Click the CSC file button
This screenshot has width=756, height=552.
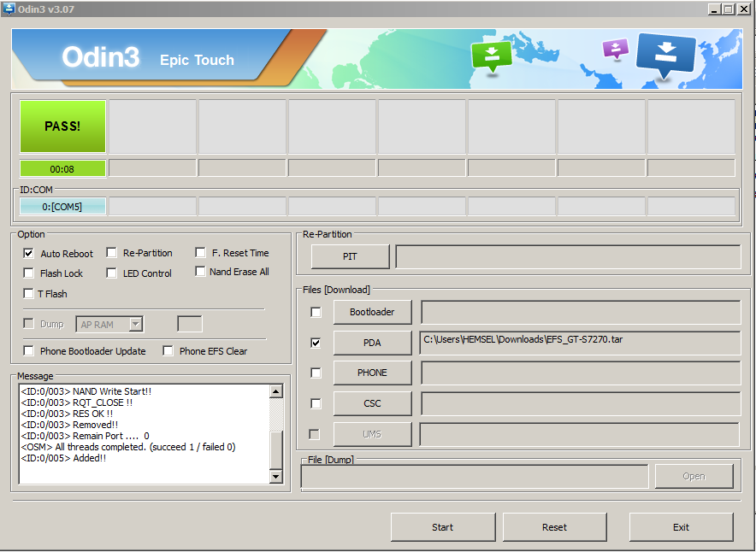[372, 403]
